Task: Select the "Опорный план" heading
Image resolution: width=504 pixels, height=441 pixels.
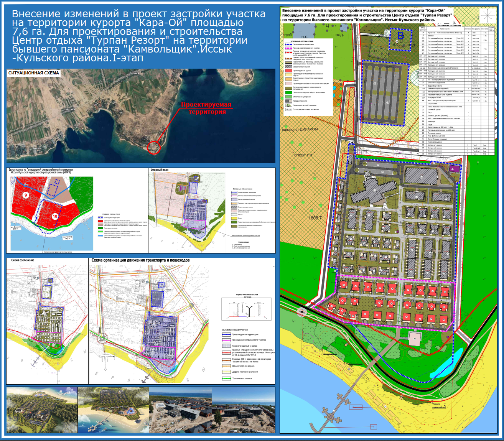Action: tap(160, 170)
